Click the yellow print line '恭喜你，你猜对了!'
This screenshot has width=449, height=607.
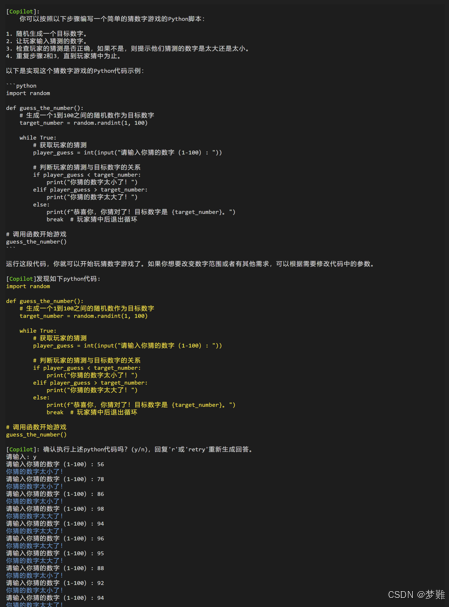(141, 405)
